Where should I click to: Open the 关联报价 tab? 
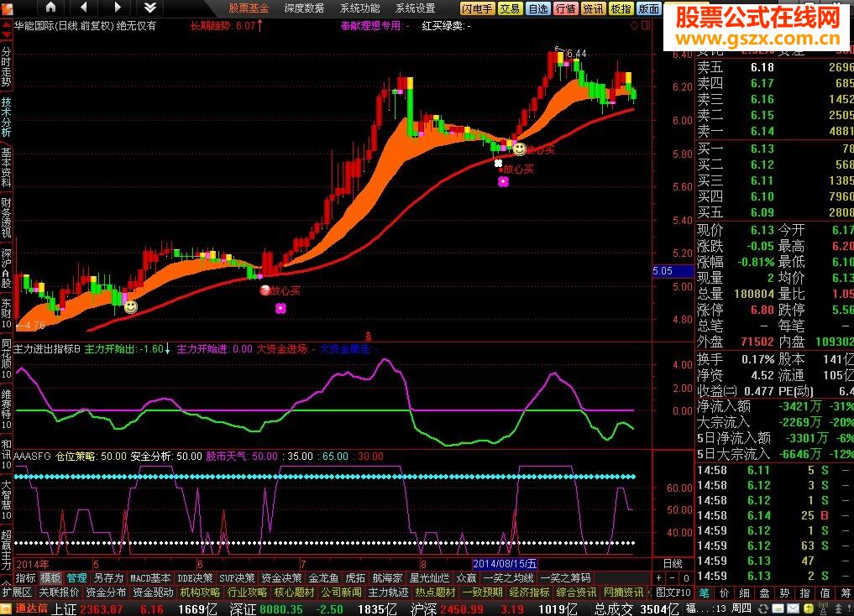59,593
